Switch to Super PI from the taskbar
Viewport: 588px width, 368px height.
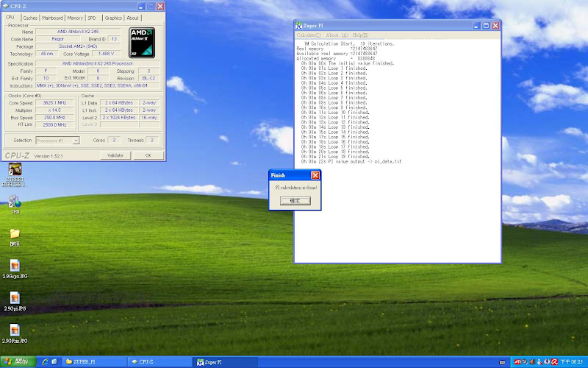(225, 362)
